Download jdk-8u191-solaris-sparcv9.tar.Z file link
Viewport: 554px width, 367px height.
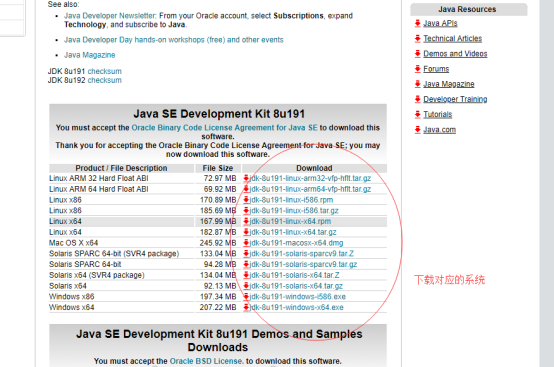click(x=302, y=254)
